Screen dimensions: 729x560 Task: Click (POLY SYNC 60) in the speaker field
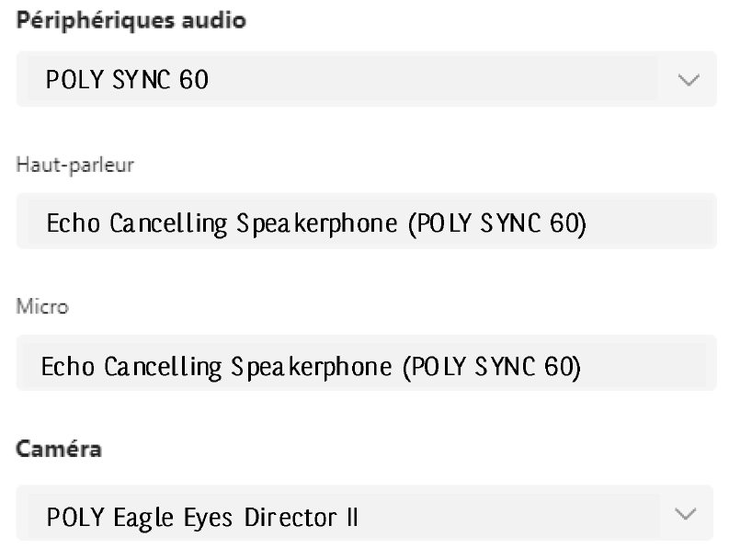point(499,223)
